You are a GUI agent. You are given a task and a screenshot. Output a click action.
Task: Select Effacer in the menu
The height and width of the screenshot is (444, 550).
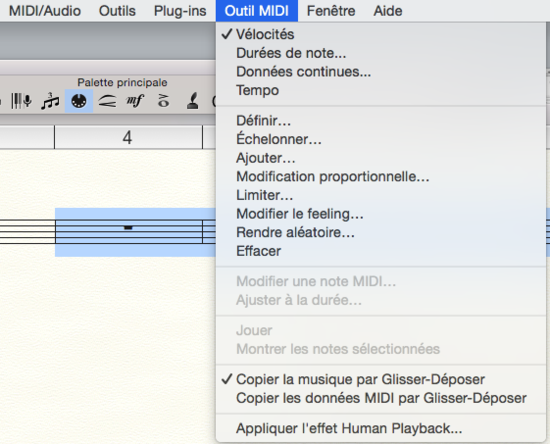pyautogui.click(x=381, y=251)
